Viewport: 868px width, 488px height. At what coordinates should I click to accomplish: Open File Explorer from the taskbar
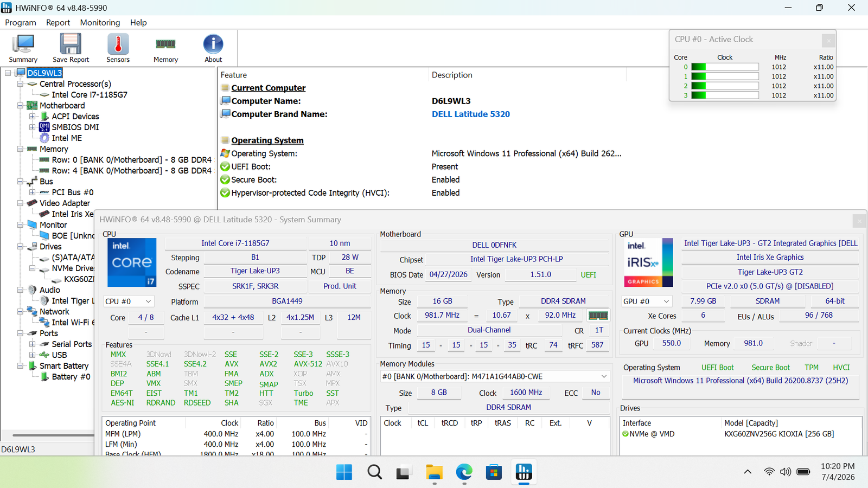[x=434, y=472]
